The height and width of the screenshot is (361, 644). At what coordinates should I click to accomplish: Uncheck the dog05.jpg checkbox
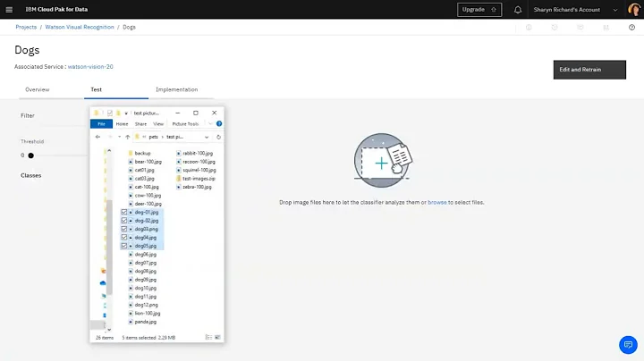click(124, 246)
